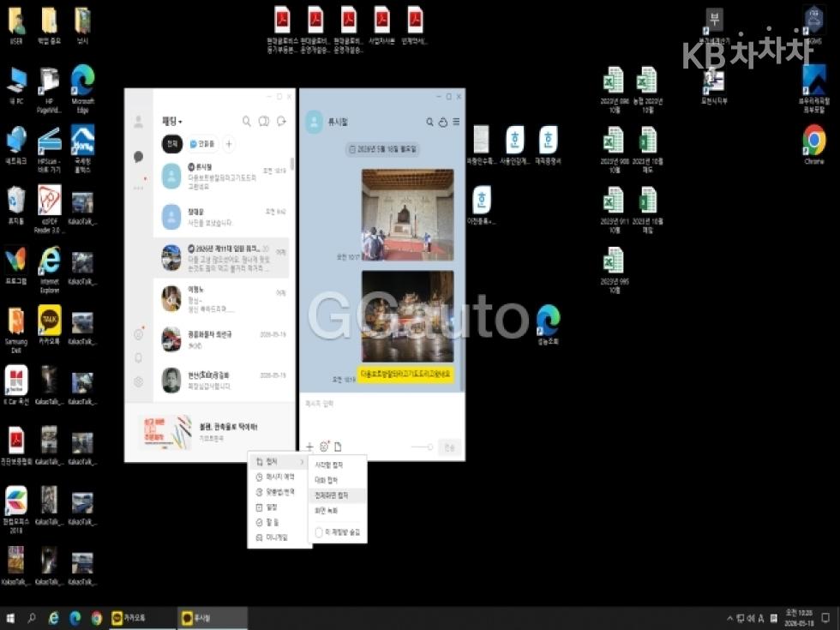Select the black all-chats filter chip
Image resolution: width=840 pixels, height=630 pixels.
[x=172, y=144]
